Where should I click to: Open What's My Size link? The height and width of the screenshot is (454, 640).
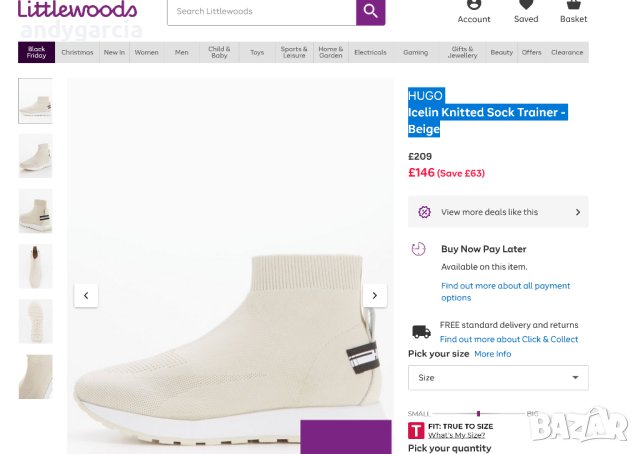coord(456,435)
